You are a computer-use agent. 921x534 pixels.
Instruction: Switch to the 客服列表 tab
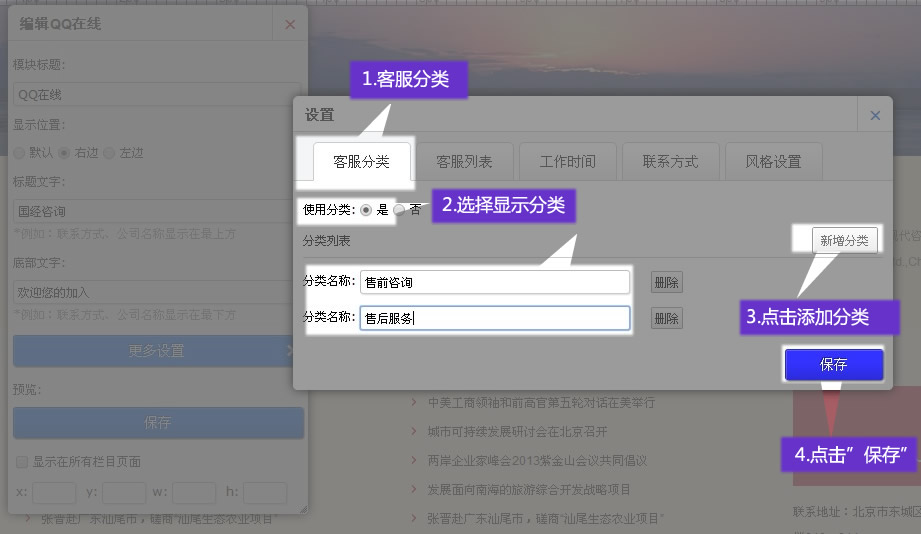pyautogui.click(x=464, y=161)
